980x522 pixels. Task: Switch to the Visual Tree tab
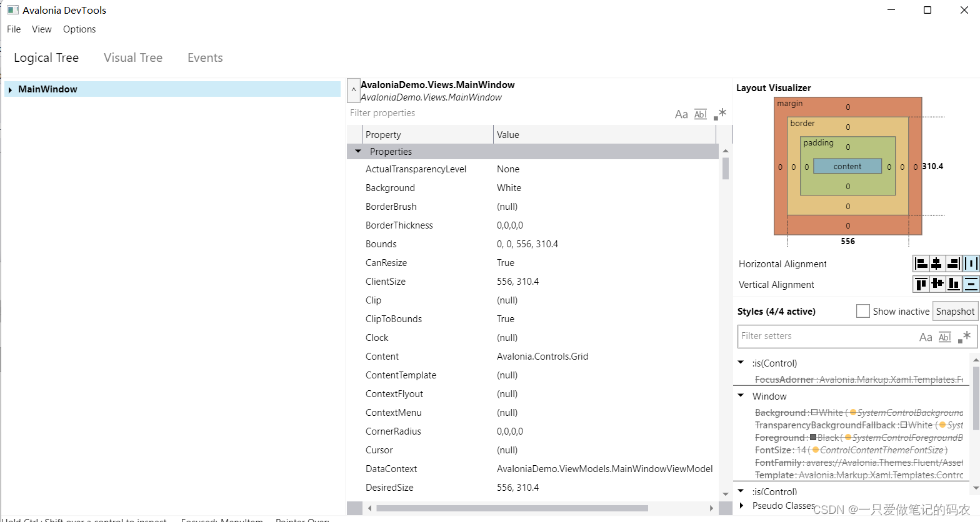[133, 57]
